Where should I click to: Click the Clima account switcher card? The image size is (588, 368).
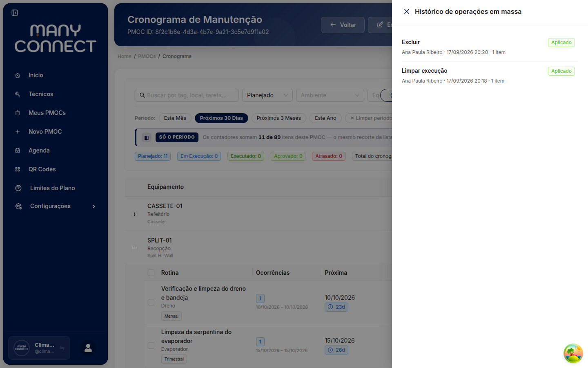coord(39,348)
